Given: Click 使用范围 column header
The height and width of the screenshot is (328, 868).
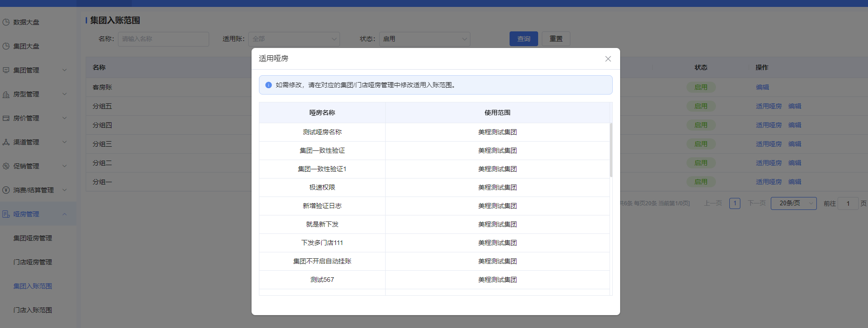Looking at the screenshot, I should coord(497,113).
